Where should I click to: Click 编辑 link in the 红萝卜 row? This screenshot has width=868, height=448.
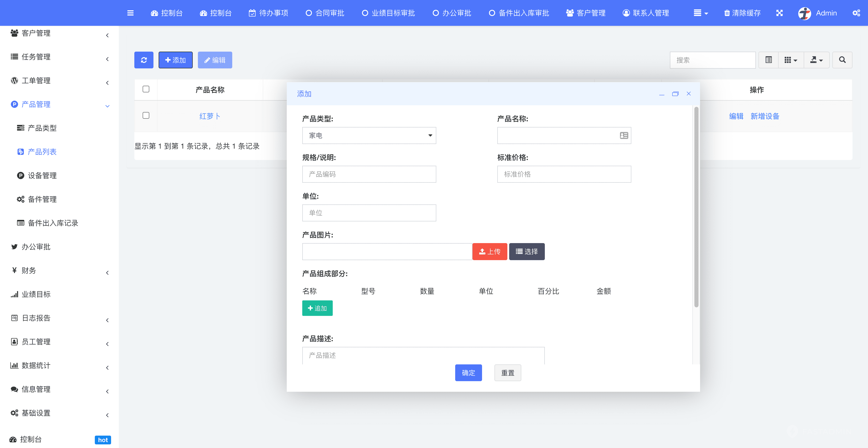(736, 116)
